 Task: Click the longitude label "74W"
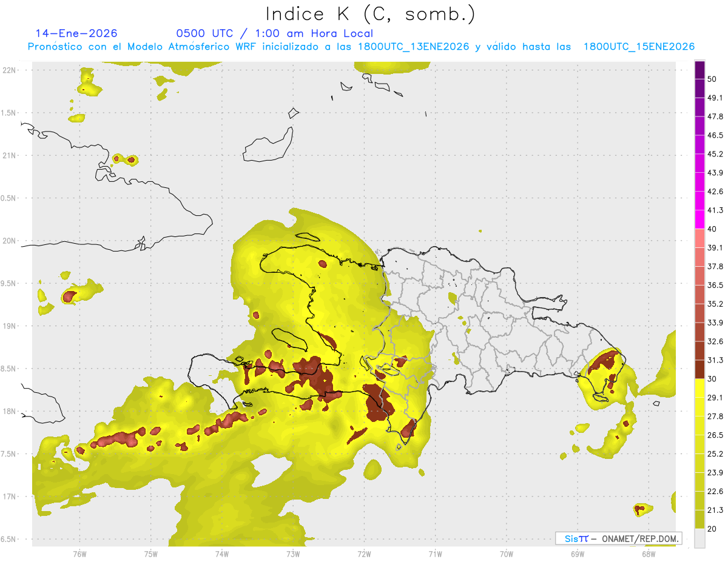point(221,554)
